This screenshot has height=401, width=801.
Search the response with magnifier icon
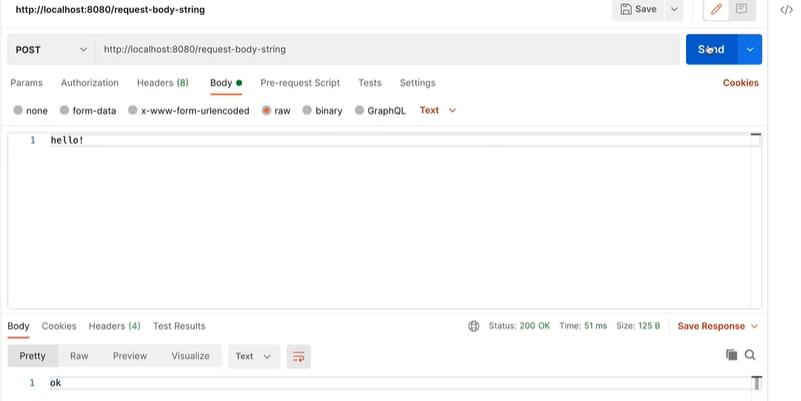(750, 355)
